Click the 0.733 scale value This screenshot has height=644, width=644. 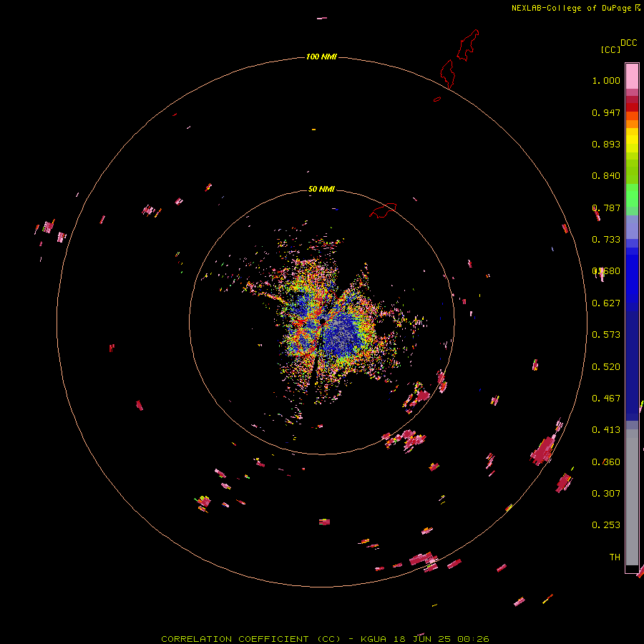tap(606, 240)
